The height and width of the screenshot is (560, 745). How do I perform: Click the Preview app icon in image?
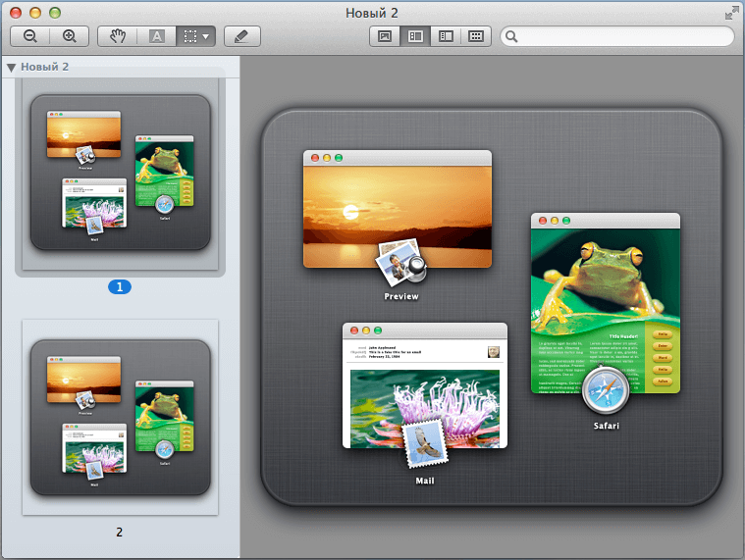click(x=401, y=263)
